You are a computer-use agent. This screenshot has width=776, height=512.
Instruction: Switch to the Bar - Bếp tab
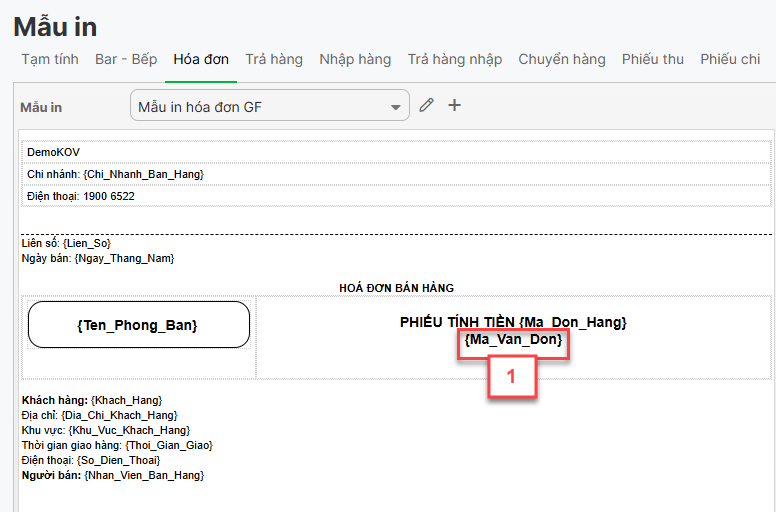coord(126,59)
